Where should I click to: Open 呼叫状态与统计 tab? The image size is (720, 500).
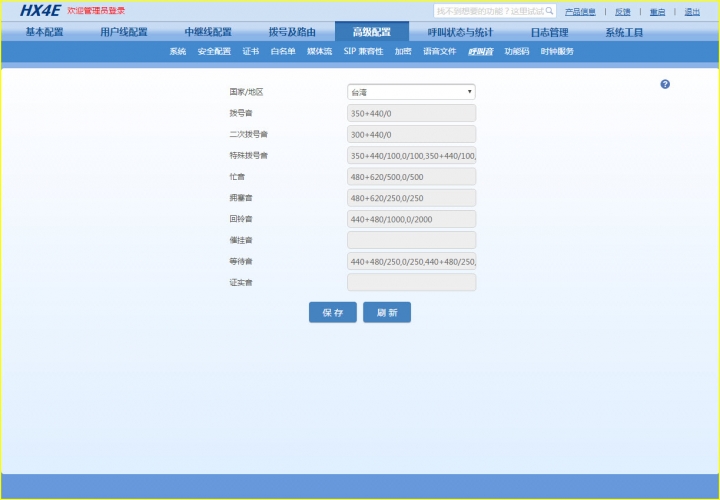tap(460, 32)
